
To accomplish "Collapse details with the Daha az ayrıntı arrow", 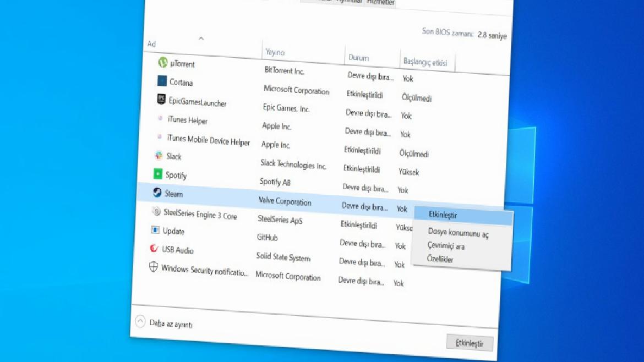I will [140, 321].
